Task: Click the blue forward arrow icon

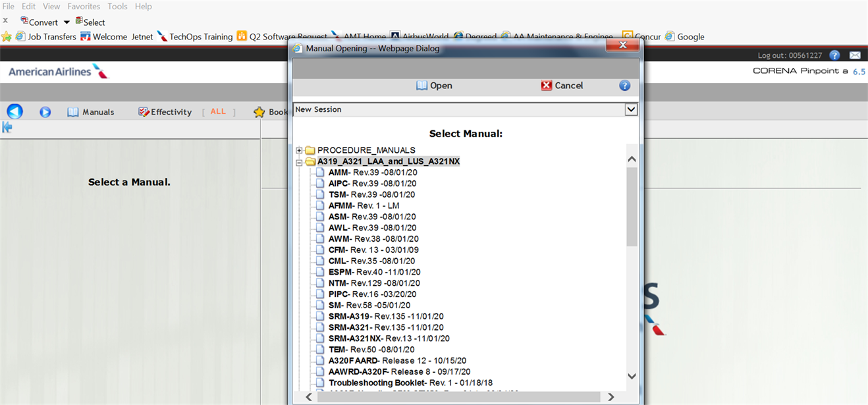Action: (45, 112)
